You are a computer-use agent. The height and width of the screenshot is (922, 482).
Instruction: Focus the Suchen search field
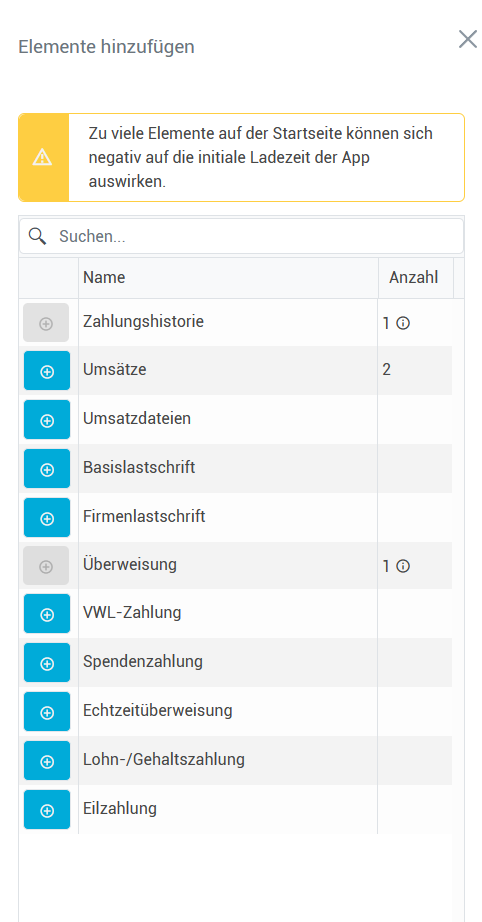pyautogui.click(x=242, y=236)
